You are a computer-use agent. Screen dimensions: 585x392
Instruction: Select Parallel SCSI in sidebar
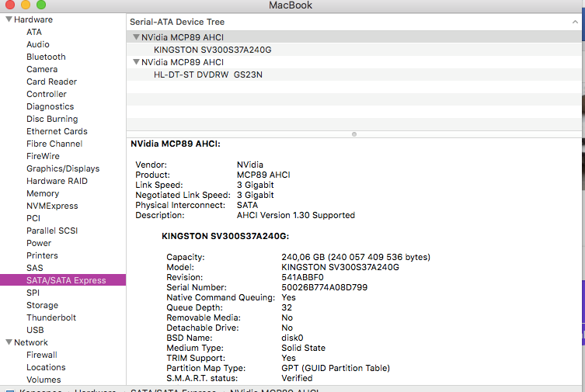(52, 231)
